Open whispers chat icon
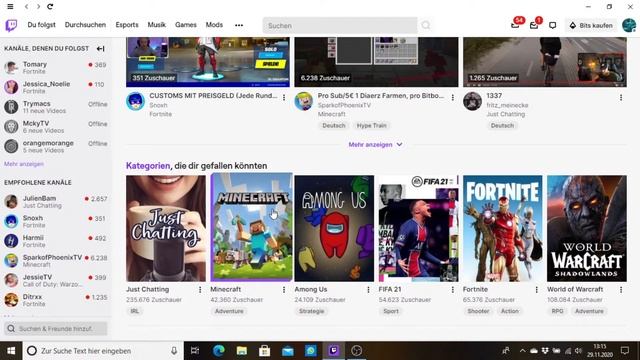Viewport: 640px width, 360px height. (x=553, y=25)
